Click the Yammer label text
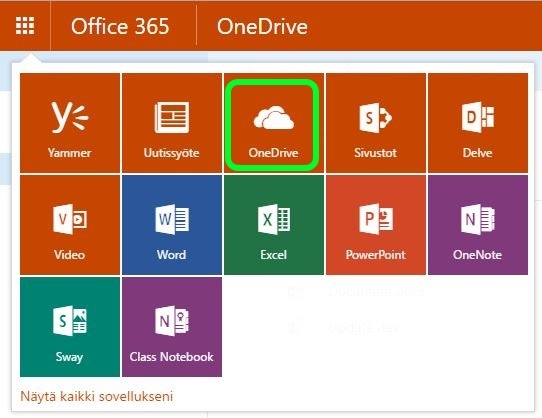Image resolution: width=542 pixels, height=418 pixels. (69, 152)
